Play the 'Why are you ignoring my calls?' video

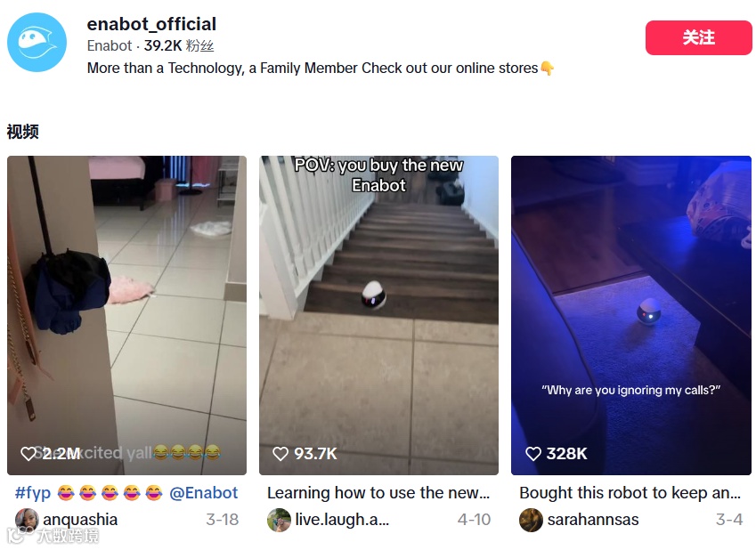pos(631,315)
